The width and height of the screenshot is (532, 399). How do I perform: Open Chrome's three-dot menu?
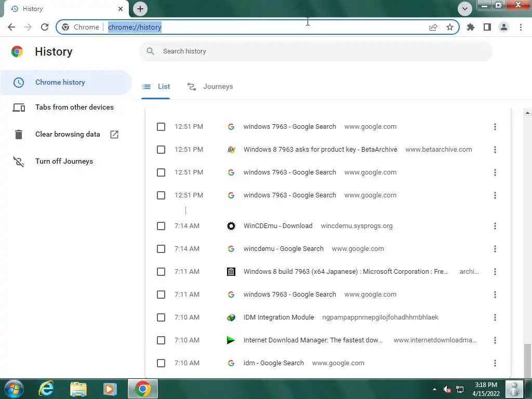click(521, 27)
